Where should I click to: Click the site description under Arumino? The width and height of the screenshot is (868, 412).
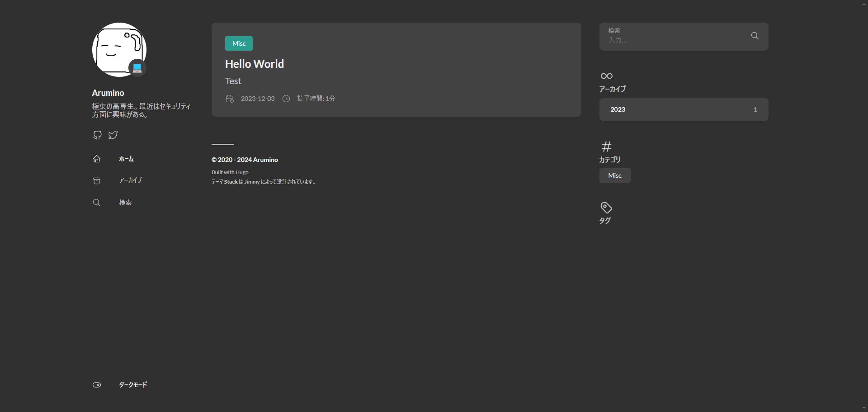(142, 110)
